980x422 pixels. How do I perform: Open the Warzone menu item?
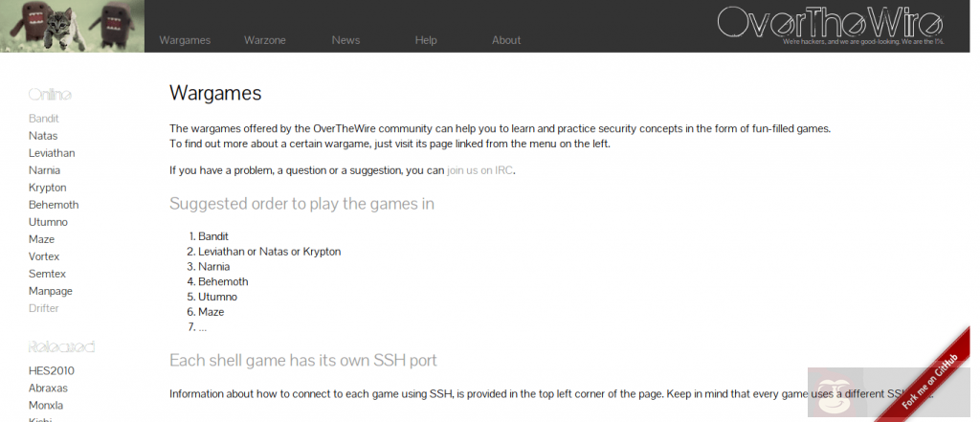[265, 40]
